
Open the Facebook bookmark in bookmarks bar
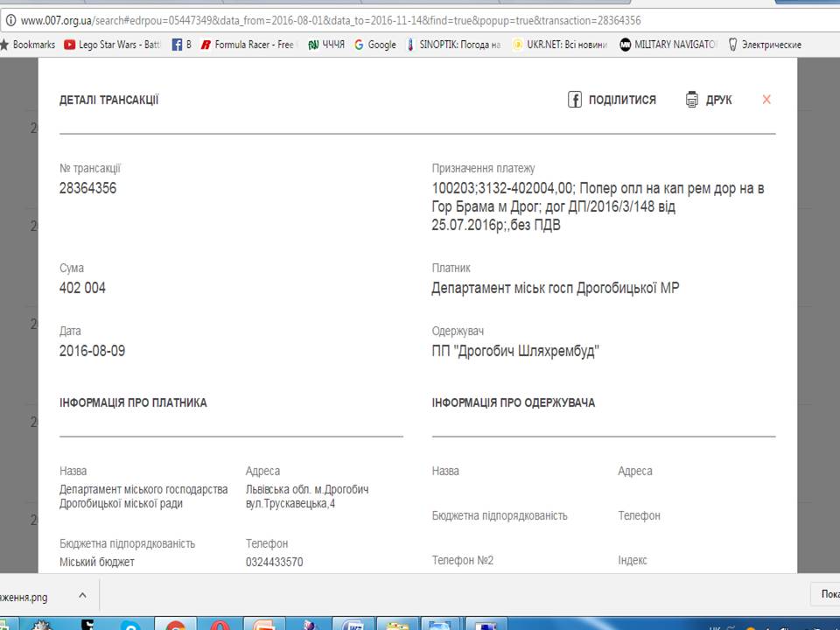pyautogui.click(x=181, y=45)
